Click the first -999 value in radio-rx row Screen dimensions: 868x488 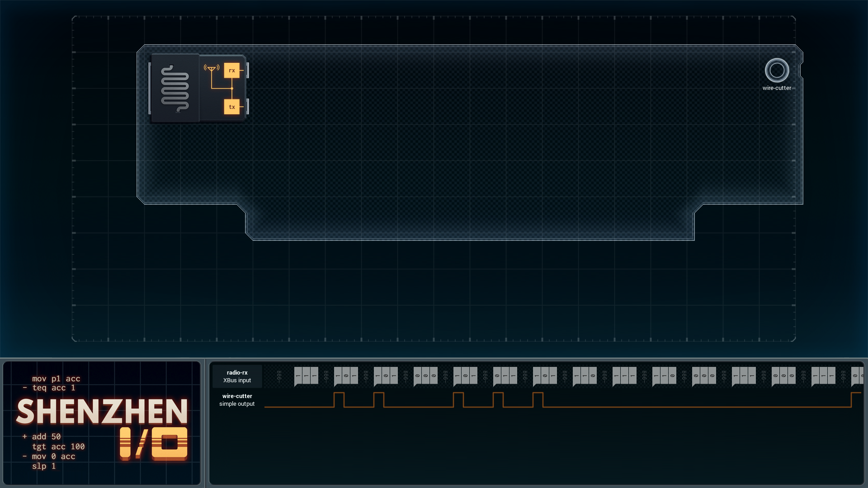click(279, 376)
